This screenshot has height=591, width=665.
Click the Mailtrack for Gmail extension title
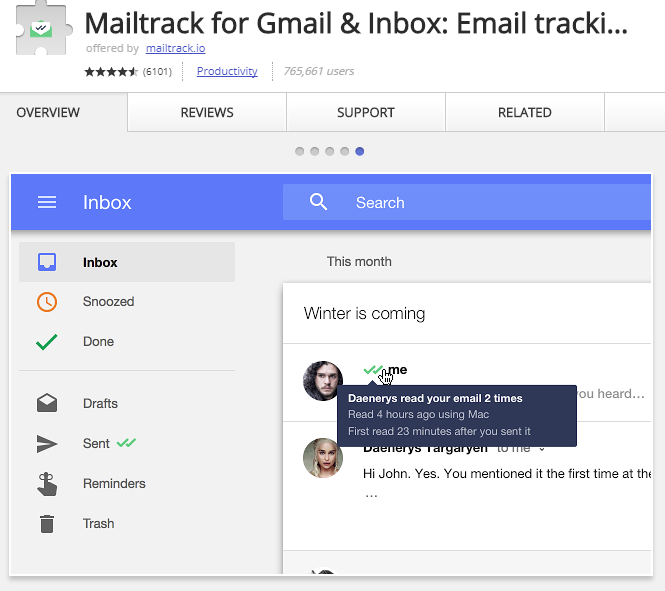[x=356, y=23]
